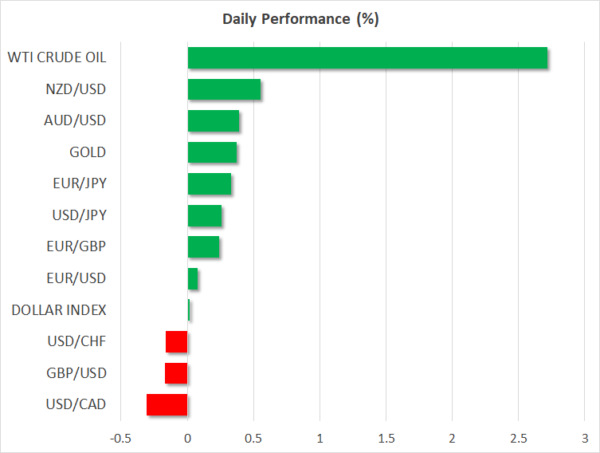600x453 pixels.
Task: Click the 3 x-axis tick label
Action: coord(584,438)
